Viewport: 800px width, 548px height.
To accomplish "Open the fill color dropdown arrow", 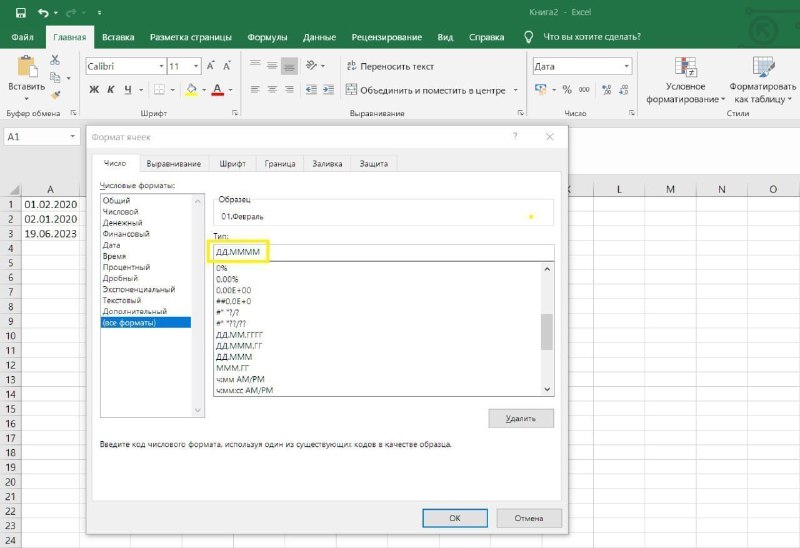I will pos(204,90).
